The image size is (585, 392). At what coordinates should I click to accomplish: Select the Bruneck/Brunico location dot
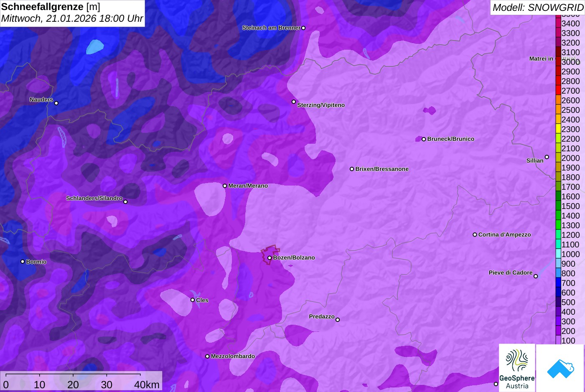(x=424, y=139)
